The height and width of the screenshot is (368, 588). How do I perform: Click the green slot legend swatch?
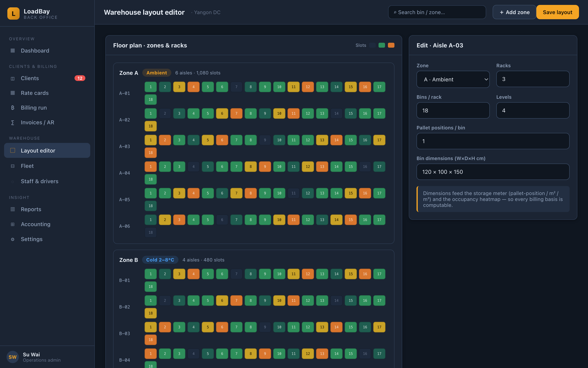tap(382, 45)
